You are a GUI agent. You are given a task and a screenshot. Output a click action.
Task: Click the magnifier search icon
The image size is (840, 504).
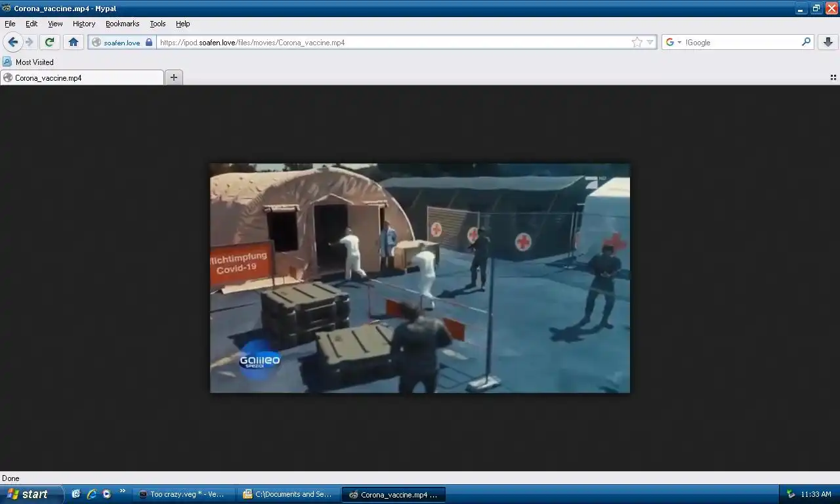click(807, 42)
